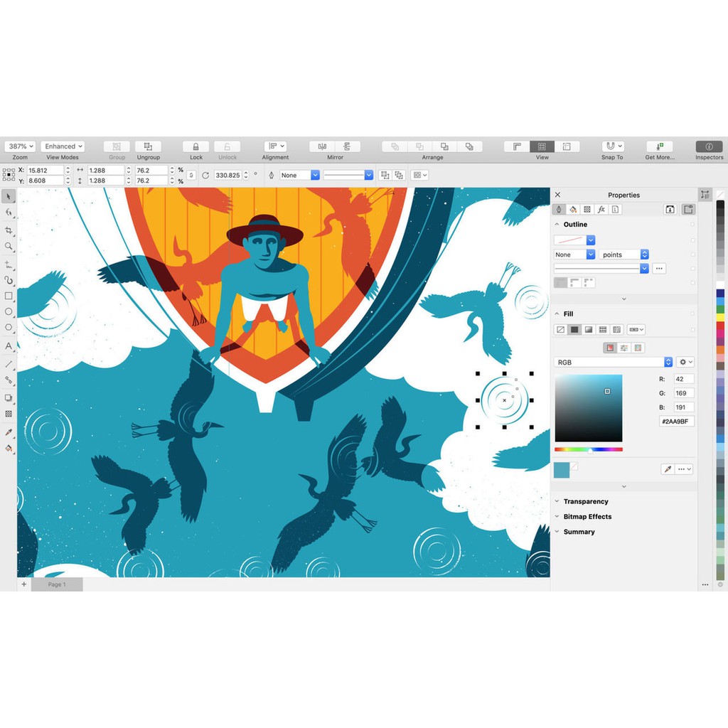Open the Inspectors panel button

709,146
